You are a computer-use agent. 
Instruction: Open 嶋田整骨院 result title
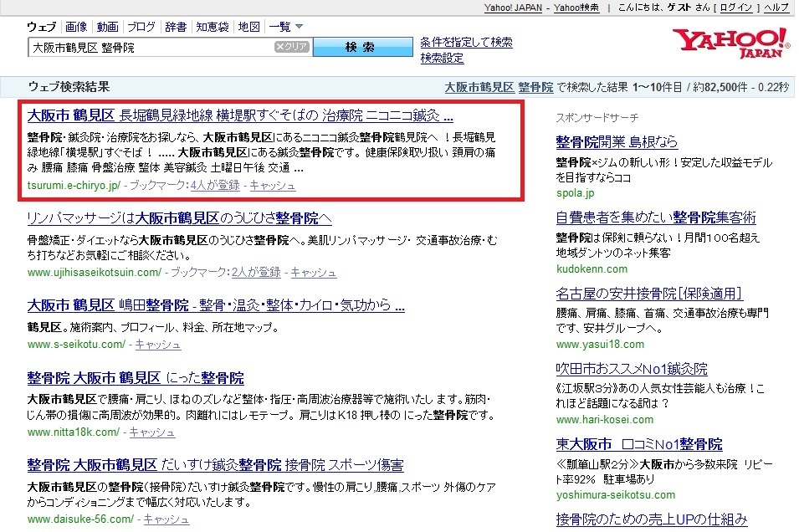216,305
